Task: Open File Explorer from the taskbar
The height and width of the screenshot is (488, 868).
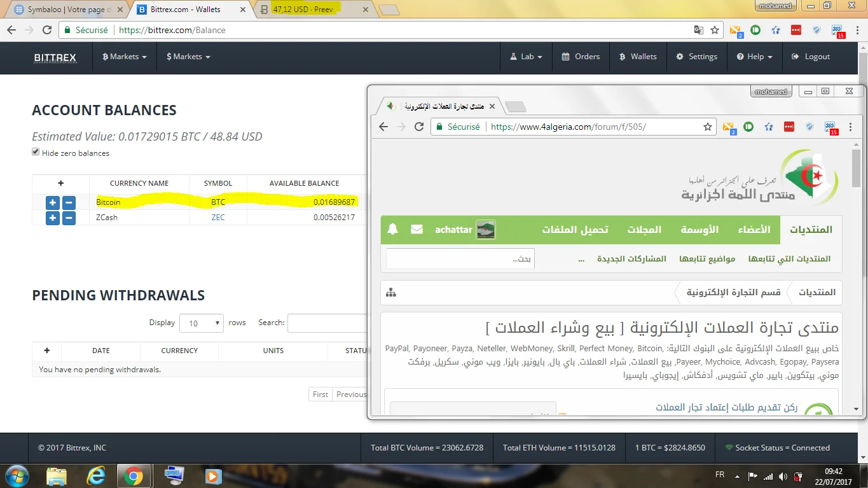Action: (x=57, y=475)
